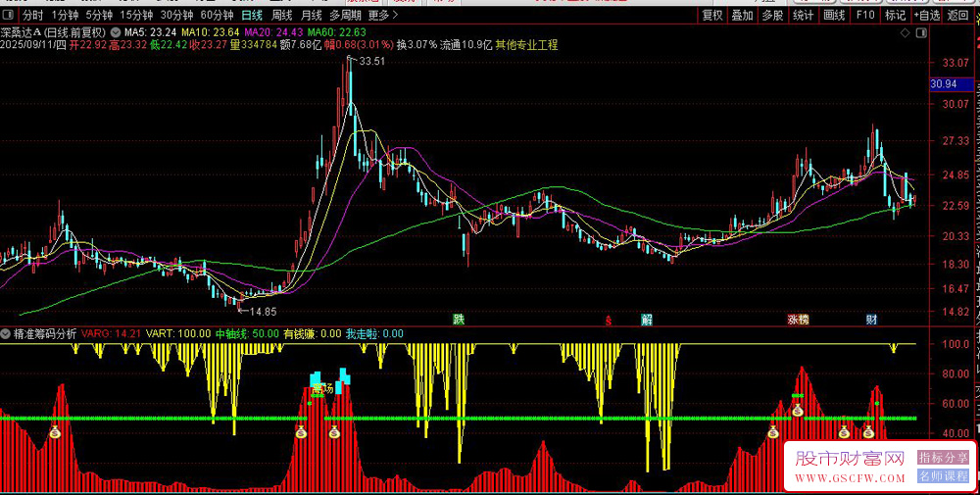Viewport: 980px width, 495px height.
Task: Click the 返回 back button
Action: (958, 15)
